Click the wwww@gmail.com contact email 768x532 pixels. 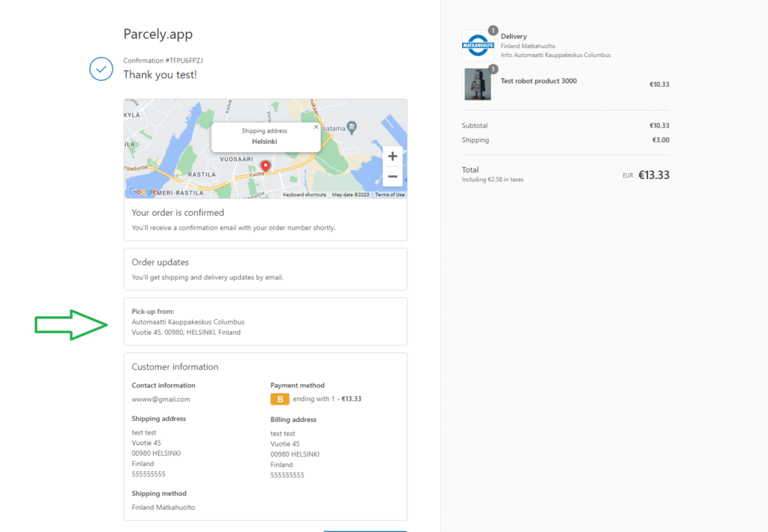click(x=160, y=399)
